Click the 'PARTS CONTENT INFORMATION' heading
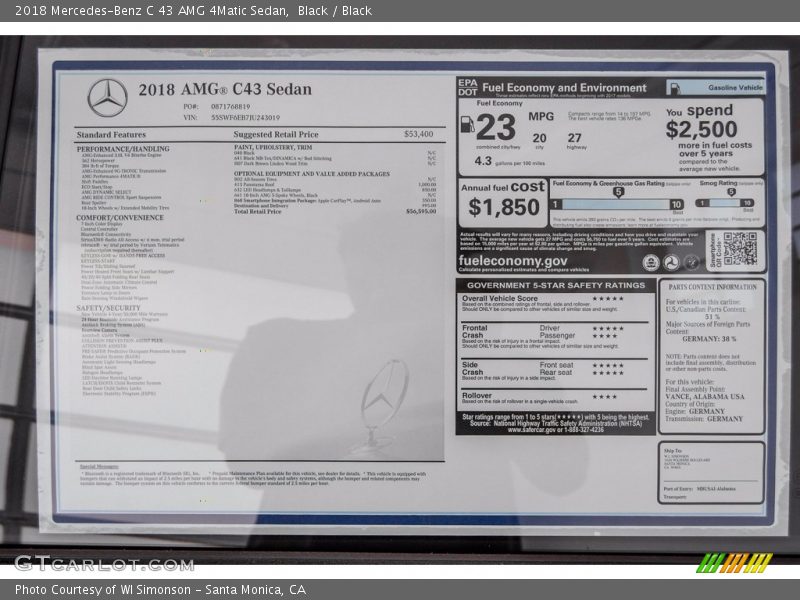 [x=712, y=287]
